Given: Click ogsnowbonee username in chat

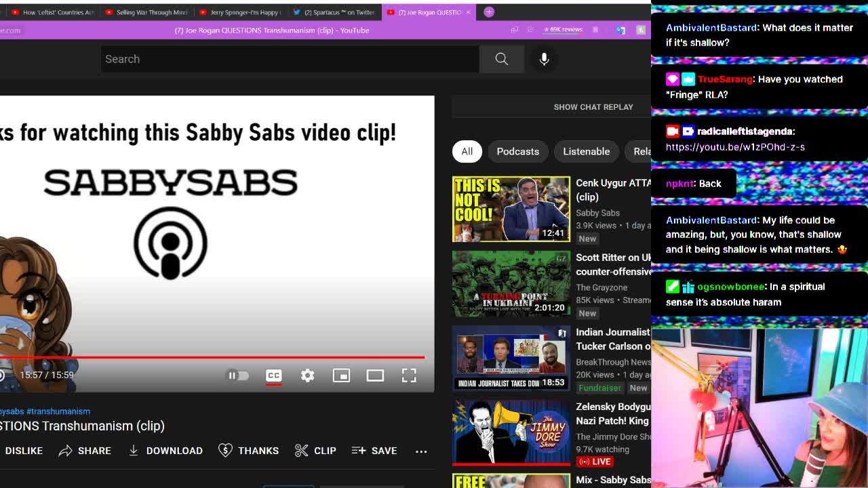Looking at the screenshot, I should (x=730, y=287).
